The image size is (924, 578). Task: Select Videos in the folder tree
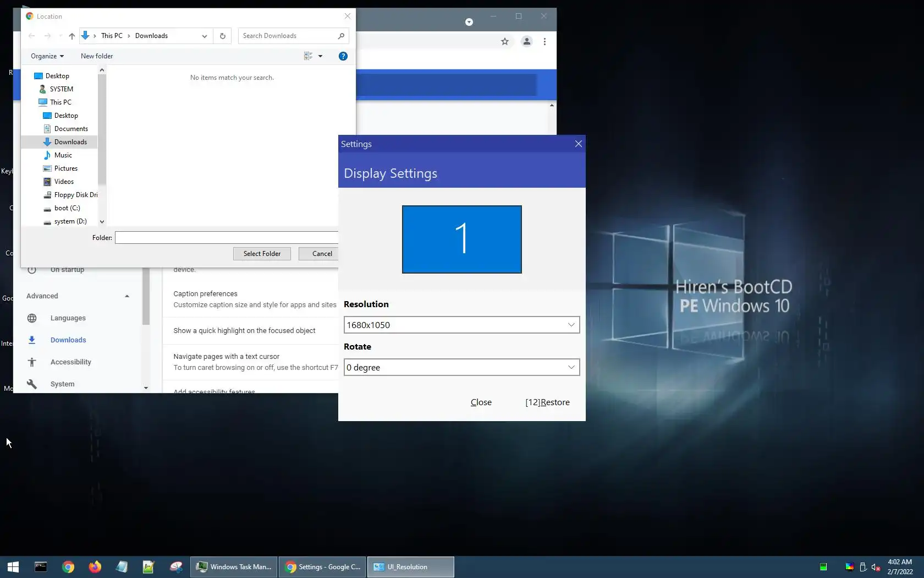pos(64,182)
